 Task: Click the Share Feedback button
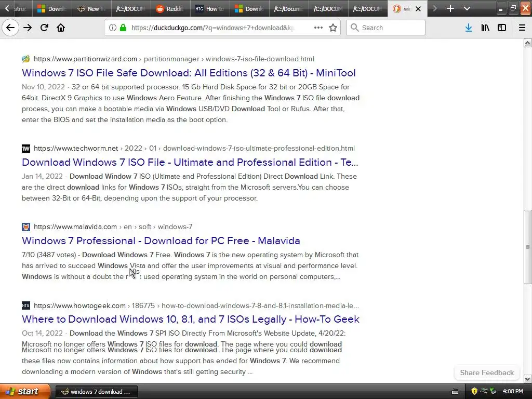(487, 373)
